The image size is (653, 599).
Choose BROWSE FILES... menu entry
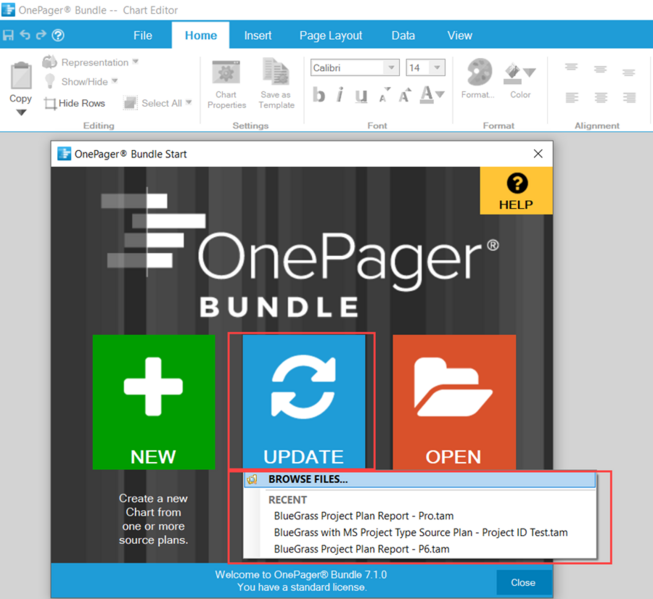click(420, 479)
